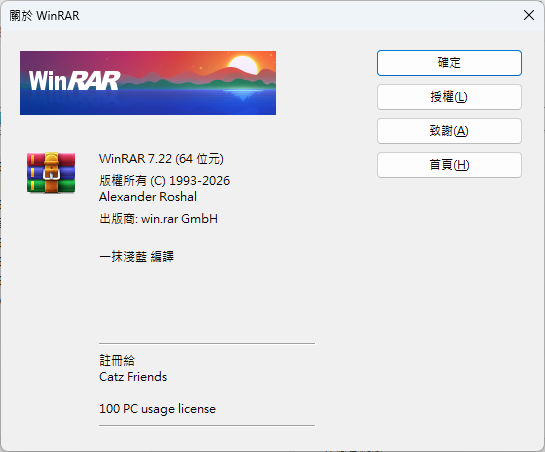Click the 註冊給 registration label
Screen dimensions: 545x452
point(117,360)
